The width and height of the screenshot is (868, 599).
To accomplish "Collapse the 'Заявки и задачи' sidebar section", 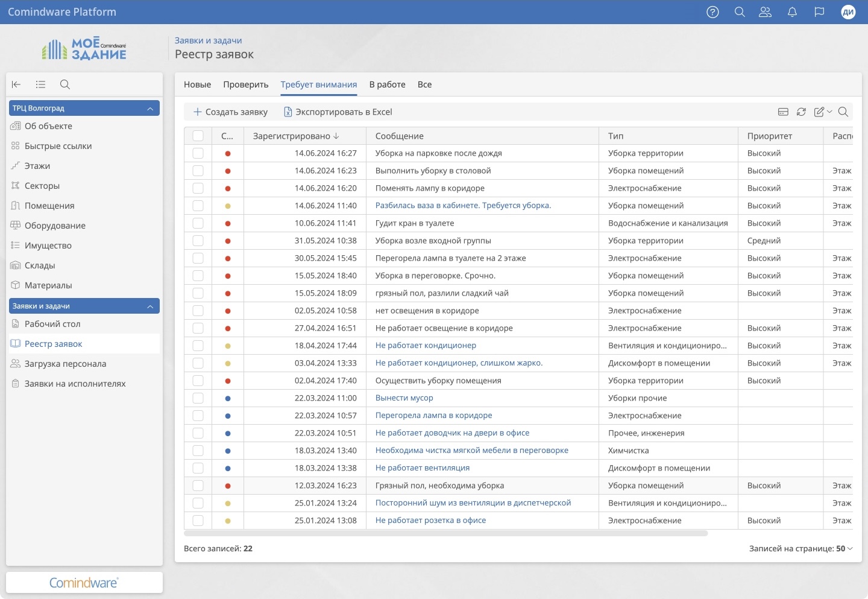I will [x=150, y=306].
